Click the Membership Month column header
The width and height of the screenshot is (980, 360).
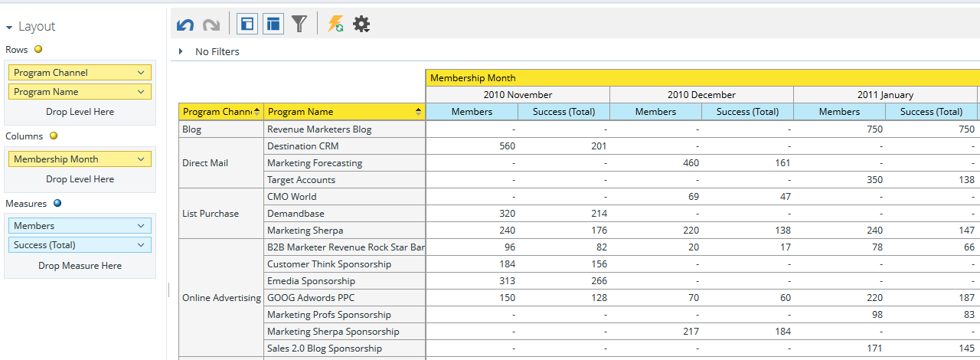tap(473, 78)
